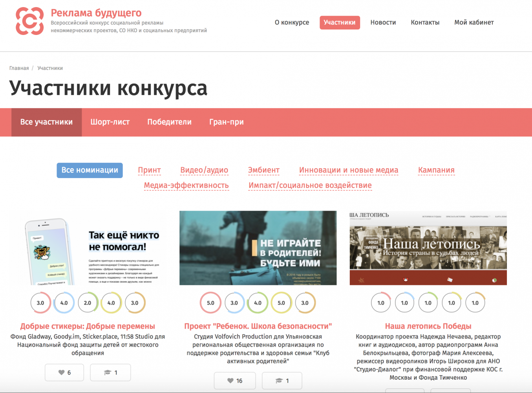Click blue 4.0 rating circle under Добрые стикеры
The width and height of the screenshot is (532, 393).
tap(64, 303)
